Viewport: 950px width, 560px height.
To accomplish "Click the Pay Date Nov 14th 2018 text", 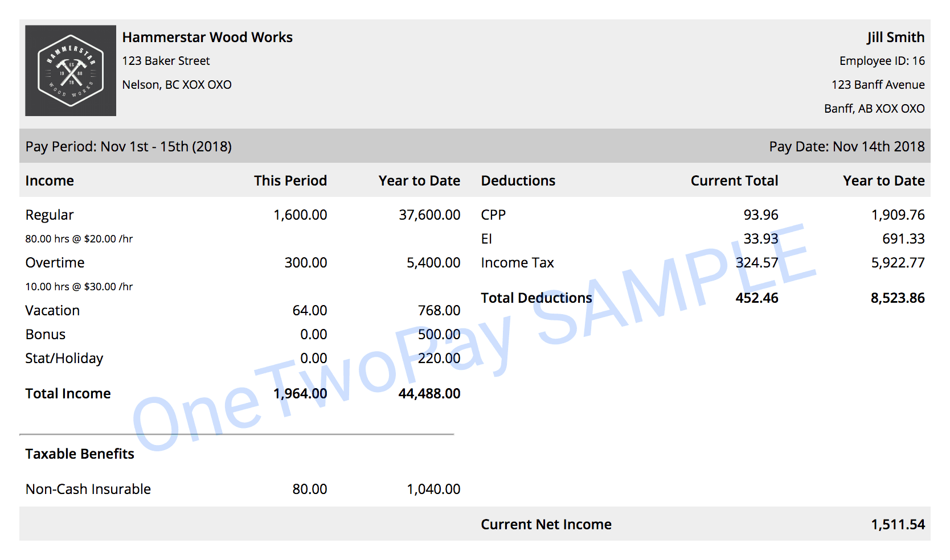I will (846, 147).
